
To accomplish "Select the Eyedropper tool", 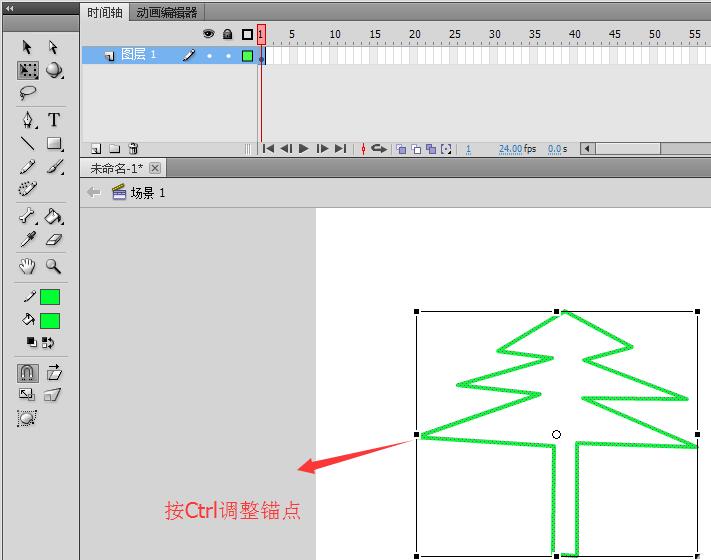I will pos(28,240).
